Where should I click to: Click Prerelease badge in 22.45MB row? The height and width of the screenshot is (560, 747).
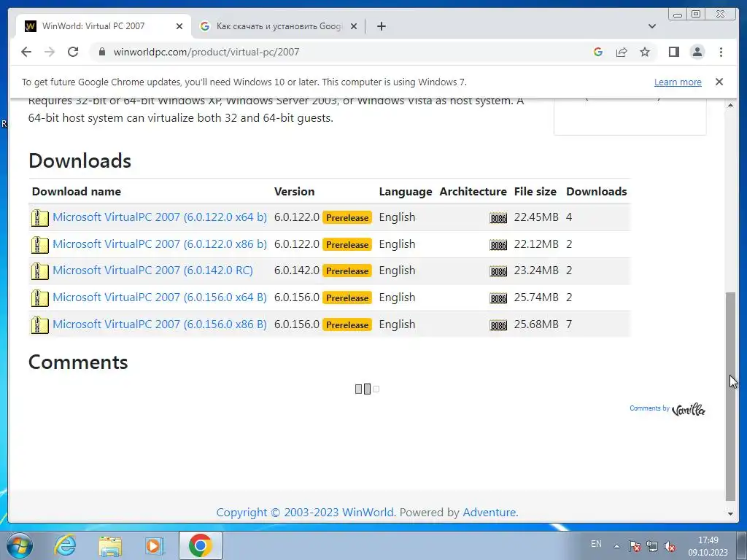pyautogui.click(x=347, y=217)
